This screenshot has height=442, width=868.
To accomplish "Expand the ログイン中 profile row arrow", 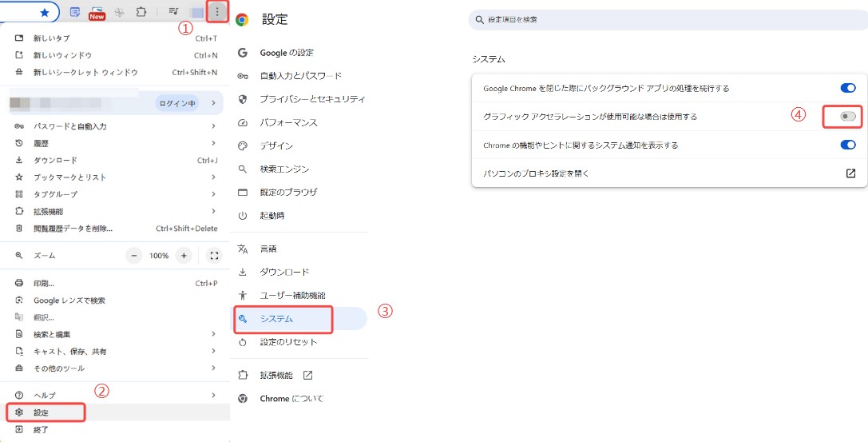I will click(x=214, y=103).
